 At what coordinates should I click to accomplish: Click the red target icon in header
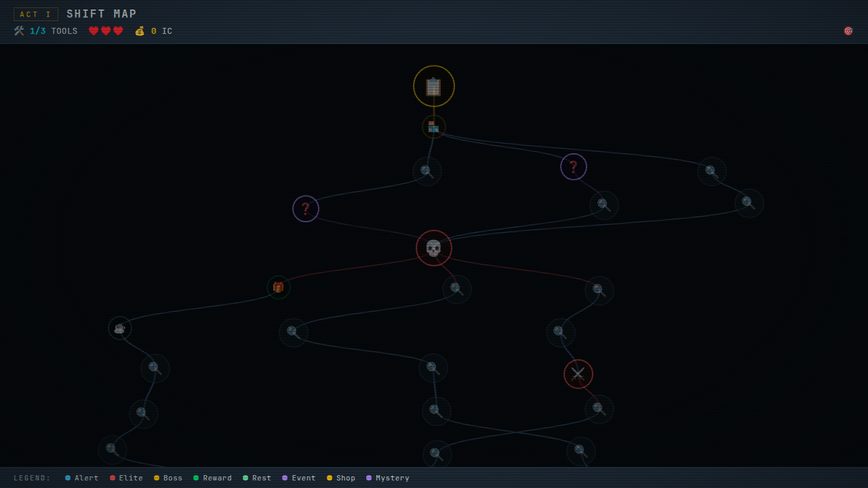(x=848, y=31)
